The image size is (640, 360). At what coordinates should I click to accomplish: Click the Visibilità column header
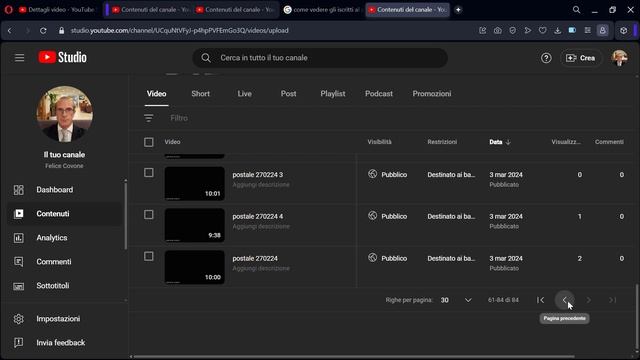pyautogui.click(x=379, y=142)
